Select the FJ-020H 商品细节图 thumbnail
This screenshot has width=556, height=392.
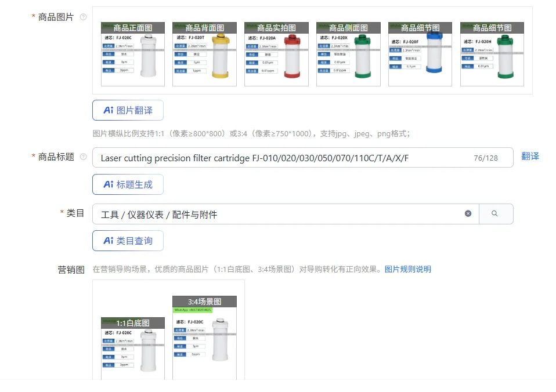point(492,54)
